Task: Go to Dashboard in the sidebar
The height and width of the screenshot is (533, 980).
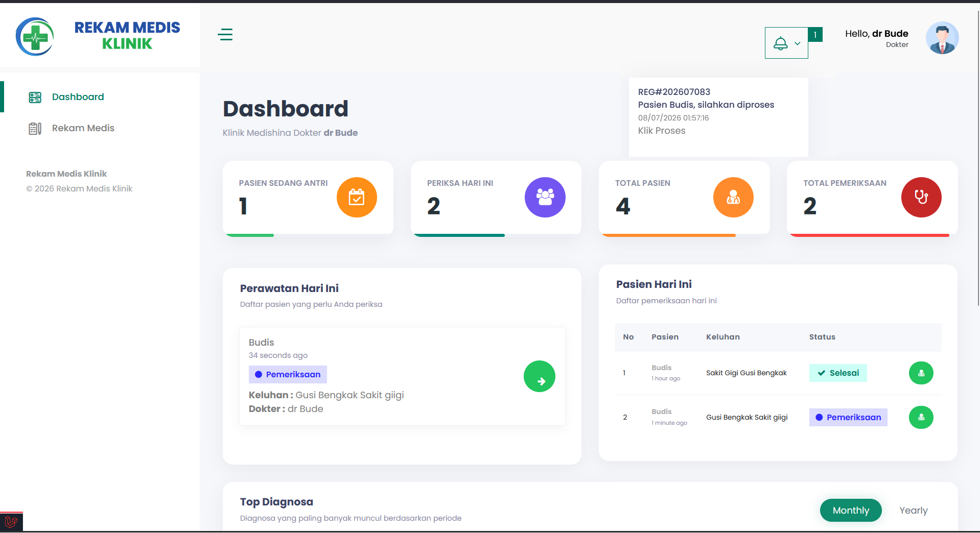Action: pos(78,97)
